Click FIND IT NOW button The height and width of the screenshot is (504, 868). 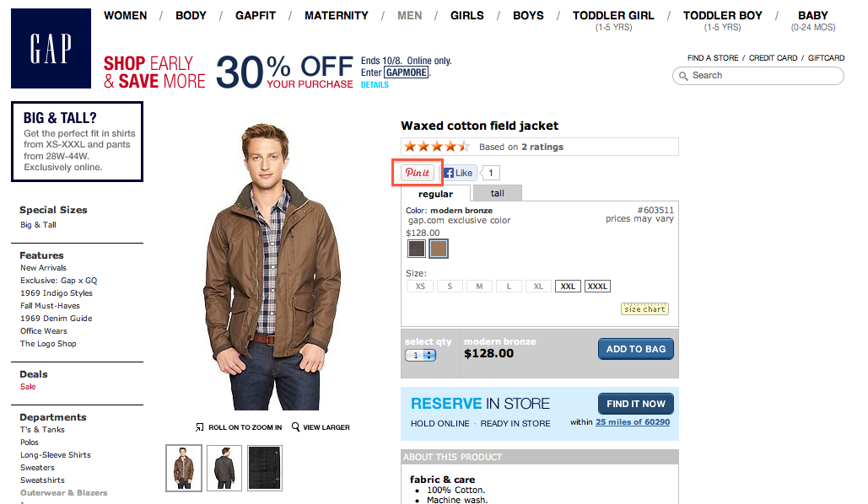[x=635, y=404]
